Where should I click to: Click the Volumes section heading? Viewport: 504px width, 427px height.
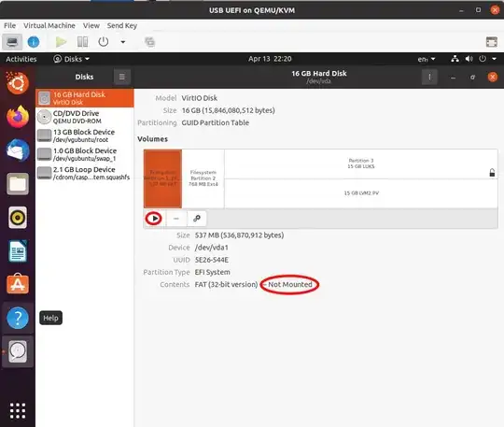click(152, 139)
